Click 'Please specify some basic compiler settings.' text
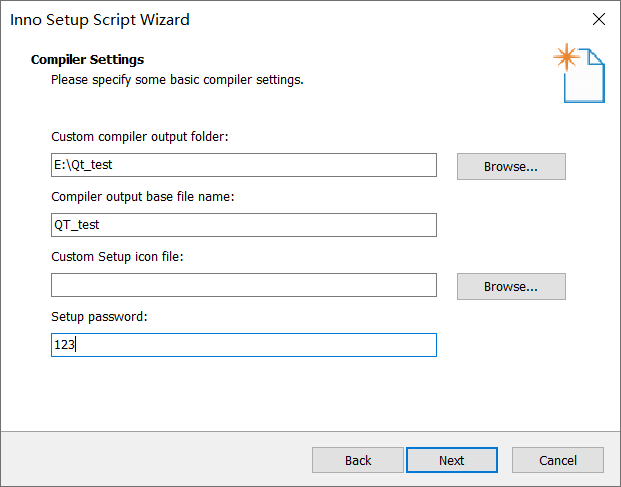Screen dimensions: 621x487 click(x=177, y=80)
